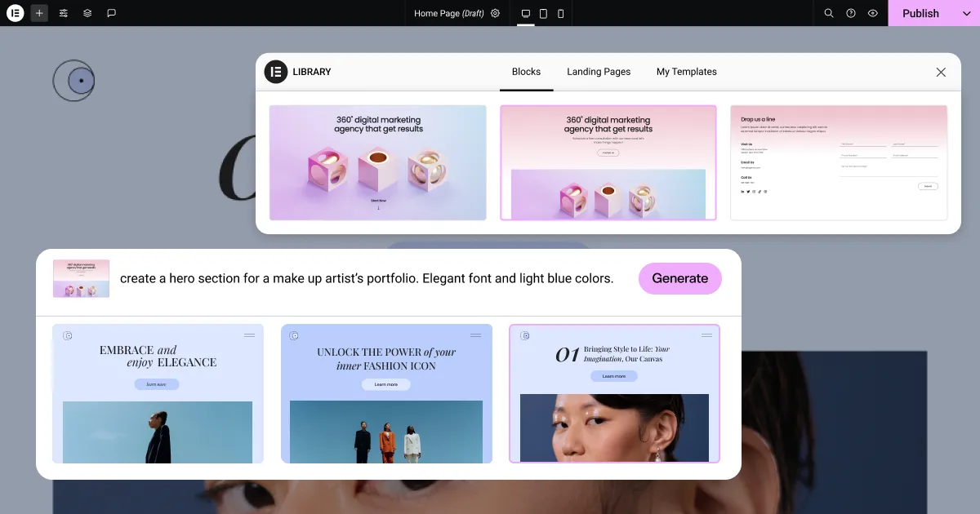Open Site Settings from the toolbar
The width and height of the screenshot is (980, 514).
point(63,13)
